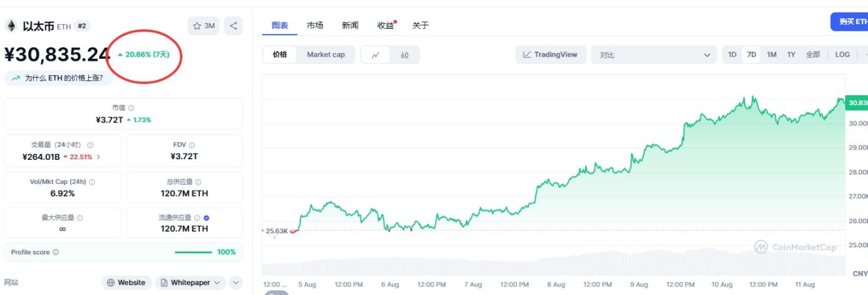Select the 价格 chart mode
The image size is (868, 295).
tap(280, 55)
